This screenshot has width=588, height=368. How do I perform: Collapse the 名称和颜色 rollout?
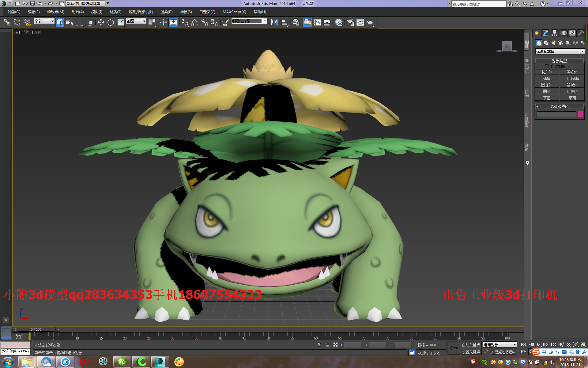[x=559, y=106]
